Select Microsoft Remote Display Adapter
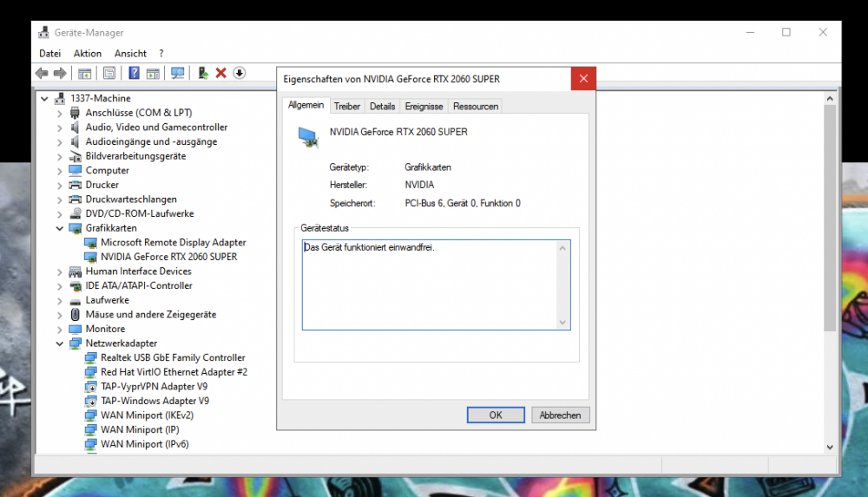 click(174, 242)
